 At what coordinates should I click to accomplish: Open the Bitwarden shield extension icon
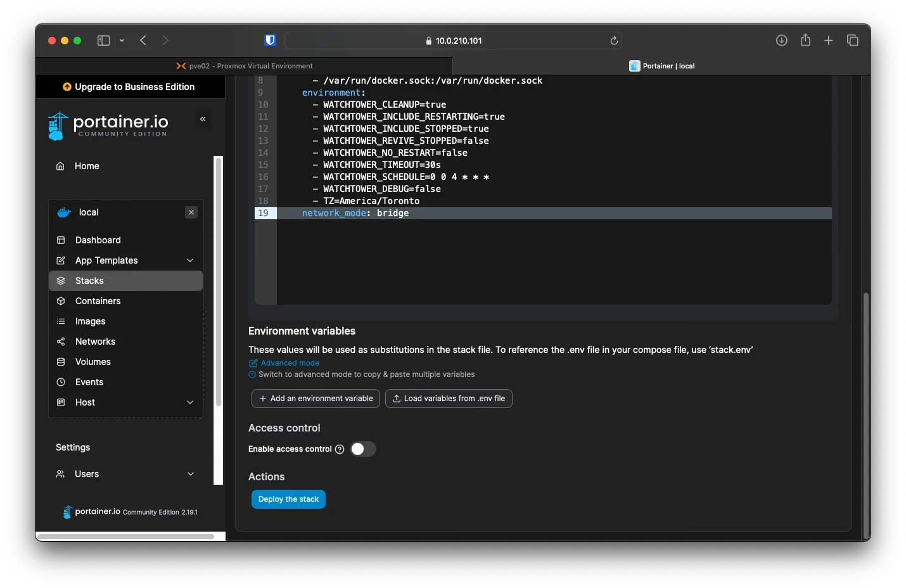pyautogui.click(x=270, y=41)
